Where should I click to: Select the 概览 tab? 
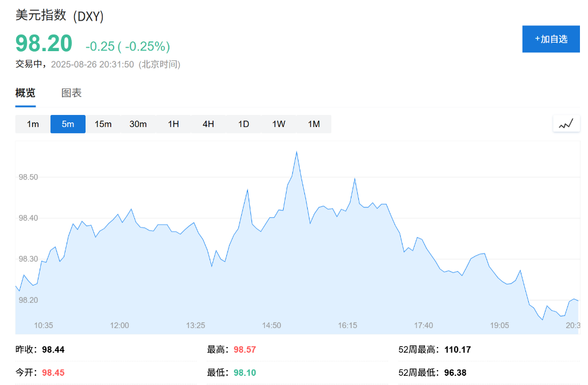coord(25,93)
